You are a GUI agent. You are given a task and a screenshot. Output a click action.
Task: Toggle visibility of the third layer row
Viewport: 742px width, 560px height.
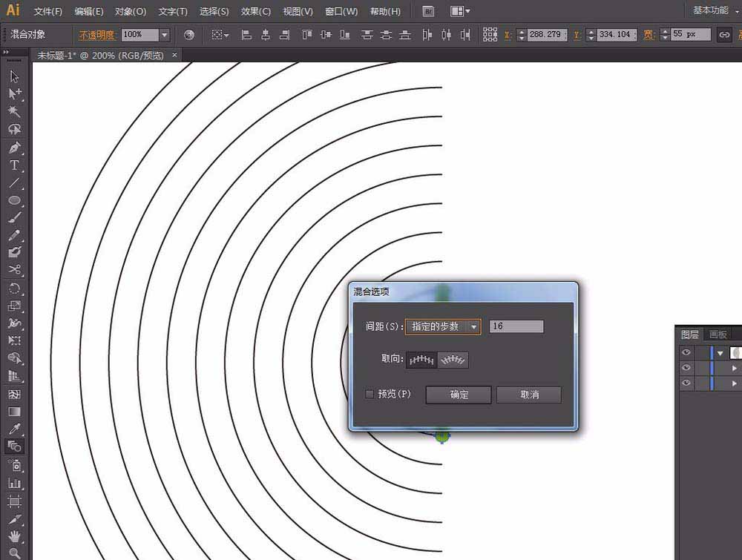(x=686, y=383)
